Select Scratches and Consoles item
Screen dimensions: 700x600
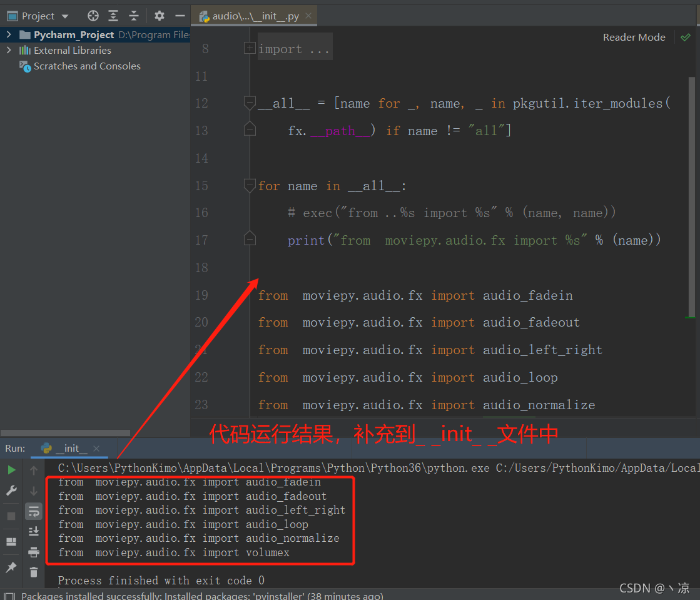tap(87, 66)
